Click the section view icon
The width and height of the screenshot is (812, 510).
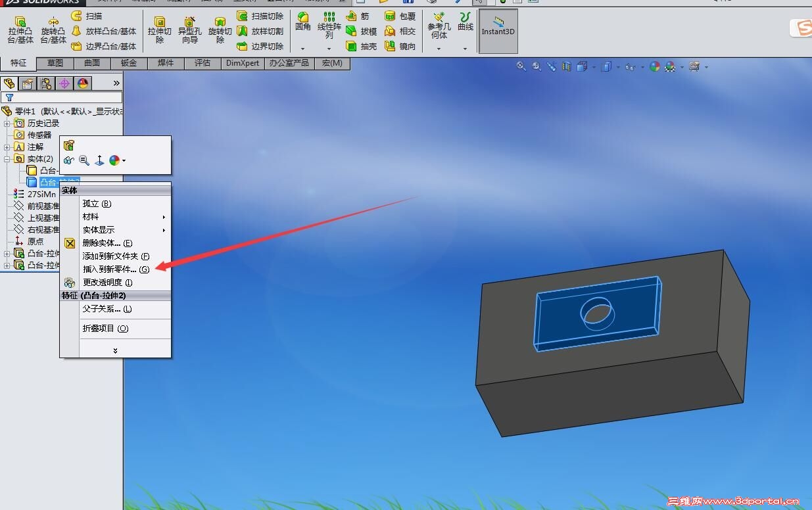tap(567, 66)
